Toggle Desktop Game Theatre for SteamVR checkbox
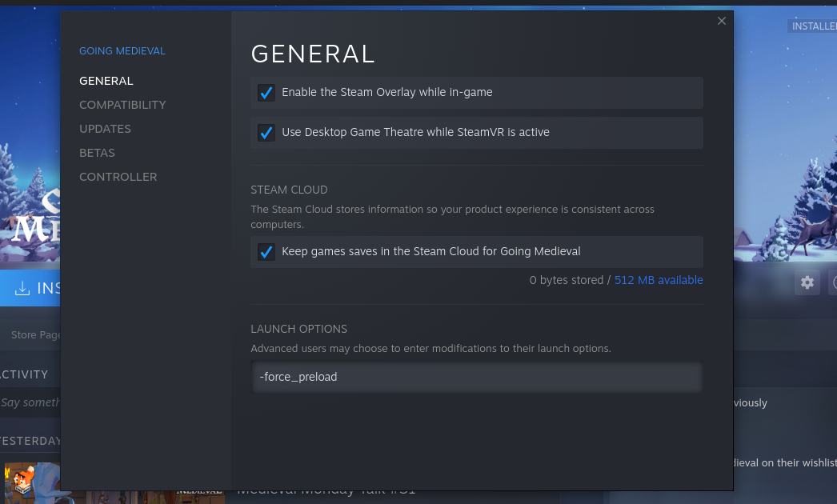Viewport: 837px width, 504px height. 266,133
